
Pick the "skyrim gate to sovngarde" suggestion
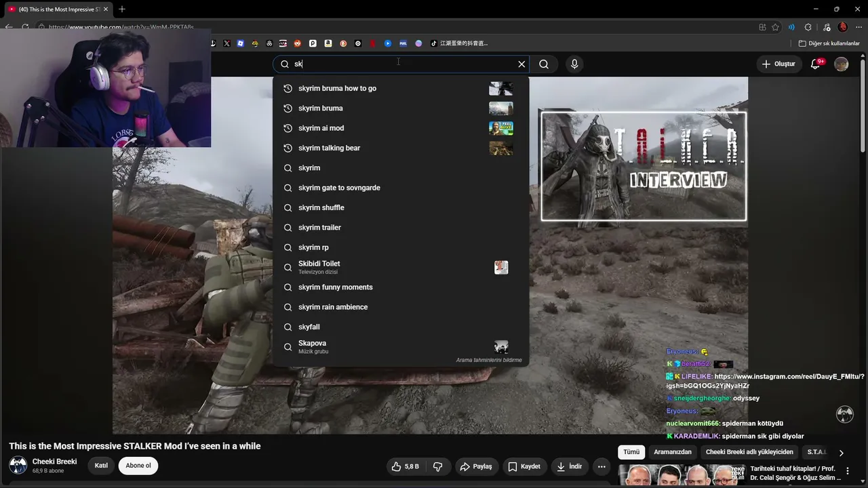coord(401,188)
